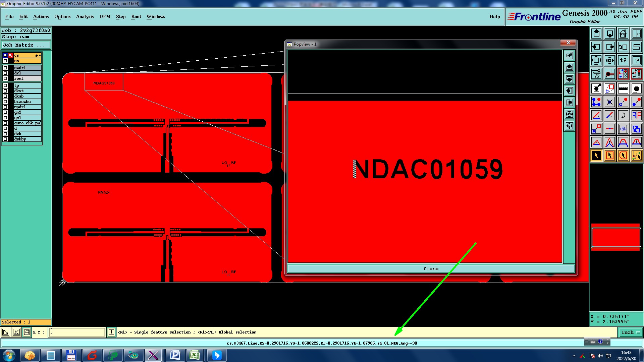Open the Job Matrix panel
This screenshot has height=362, width=644.
[26, 45]
